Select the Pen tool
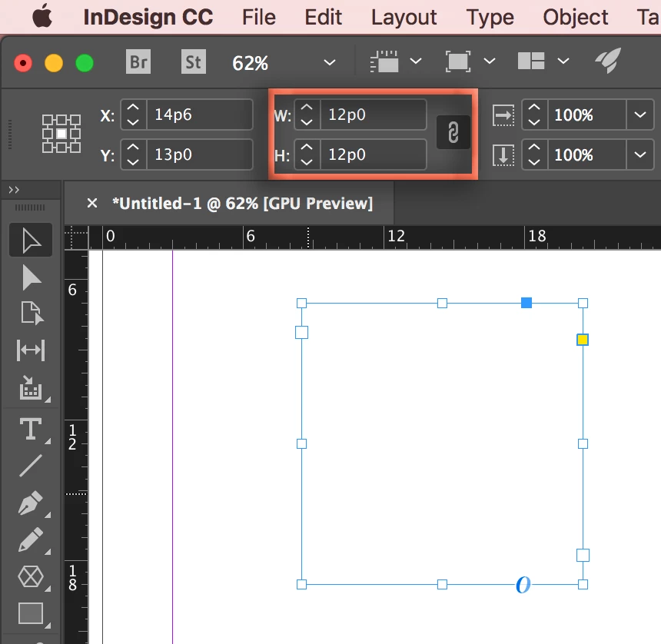The width and height of the screenshot is (661, 644). point(31,503)
